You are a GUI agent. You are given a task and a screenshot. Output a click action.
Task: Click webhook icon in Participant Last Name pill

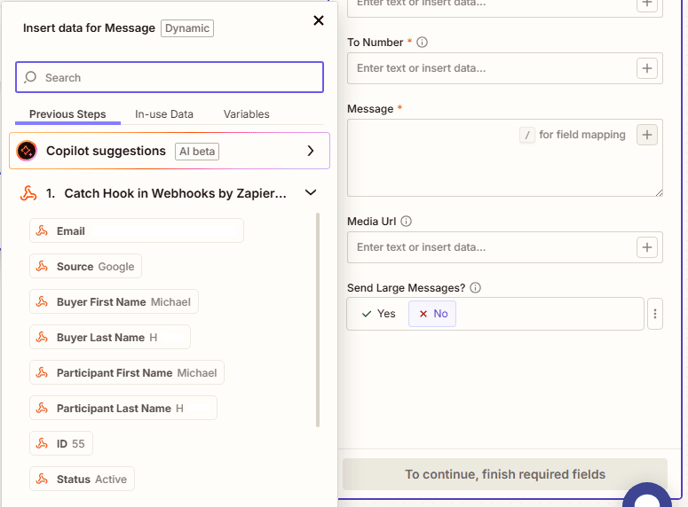[42, 408]
